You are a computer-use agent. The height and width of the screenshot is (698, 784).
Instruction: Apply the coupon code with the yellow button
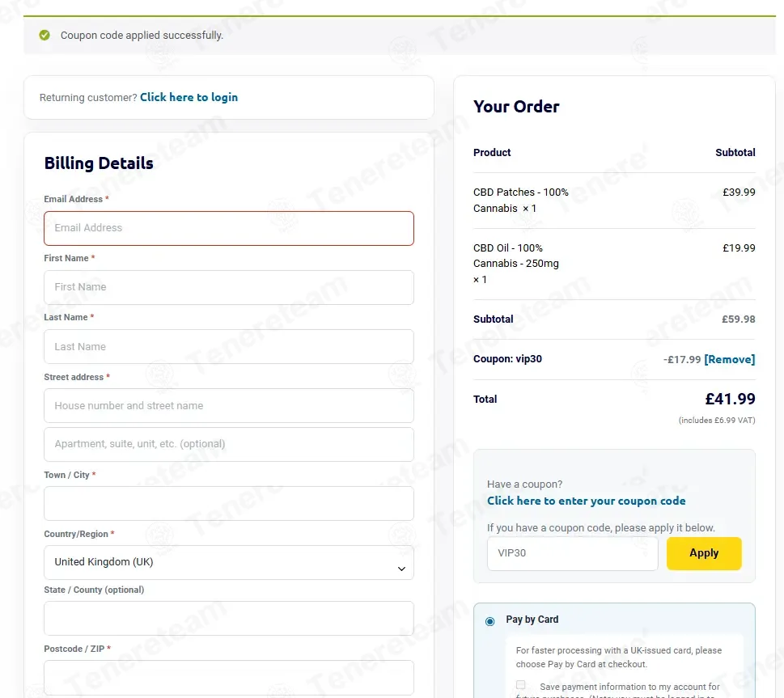click(x=704, y=553)
